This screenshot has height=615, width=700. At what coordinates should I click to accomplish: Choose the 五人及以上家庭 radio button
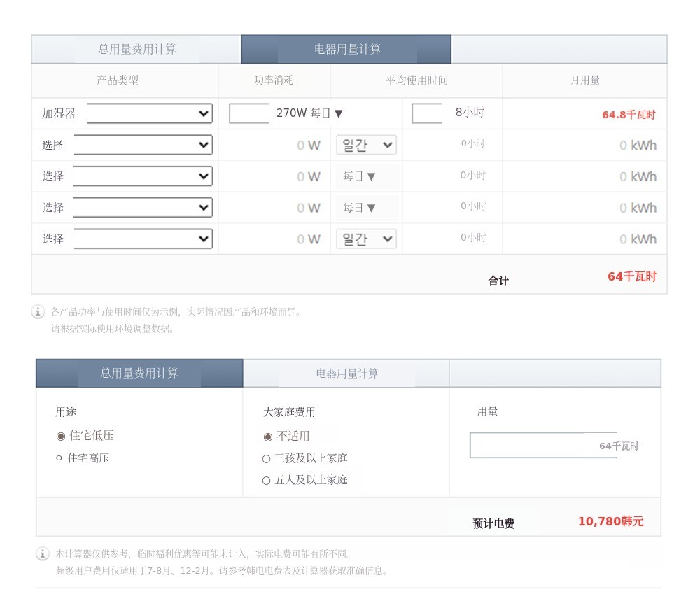tap(266, 481)
